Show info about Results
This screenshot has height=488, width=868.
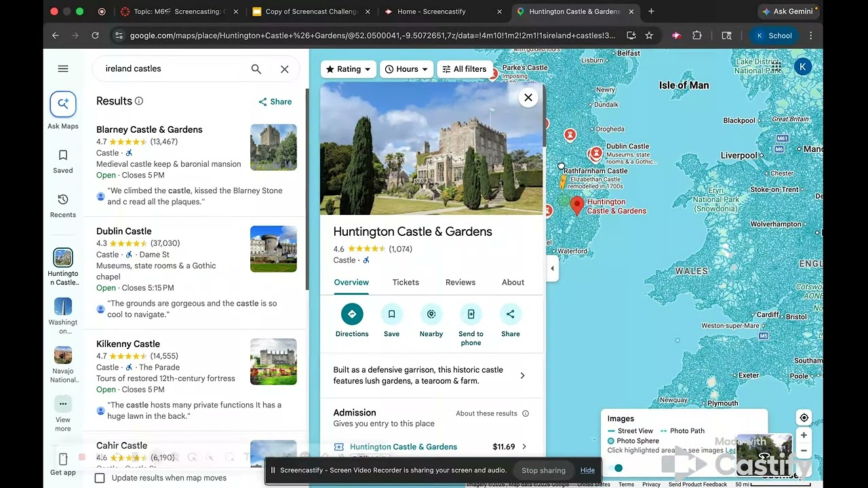click(x=139, y=101)
